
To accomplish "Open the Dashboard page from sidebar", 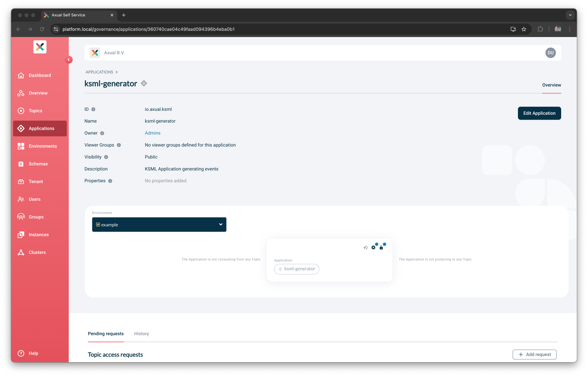I will click(40, 75).
